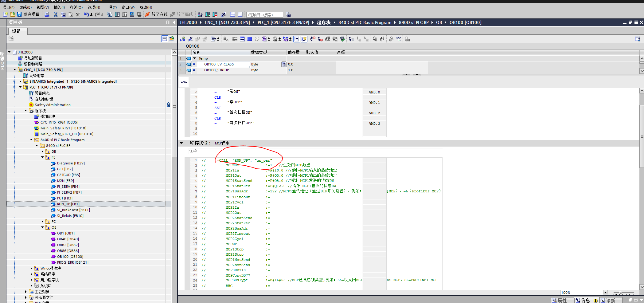Click the 转至在线 (Go online) toolbar icon

pos(157,14)
